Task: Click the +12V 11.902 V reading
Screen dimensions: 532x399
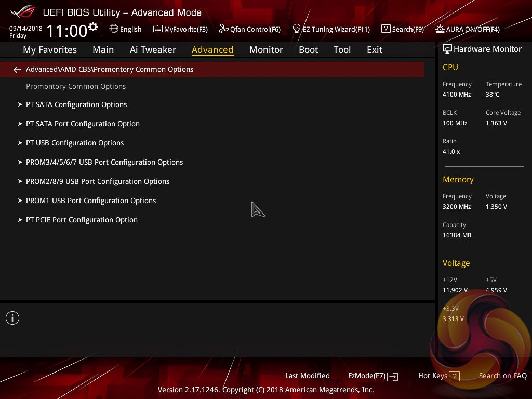Action: tap(455, 290)
